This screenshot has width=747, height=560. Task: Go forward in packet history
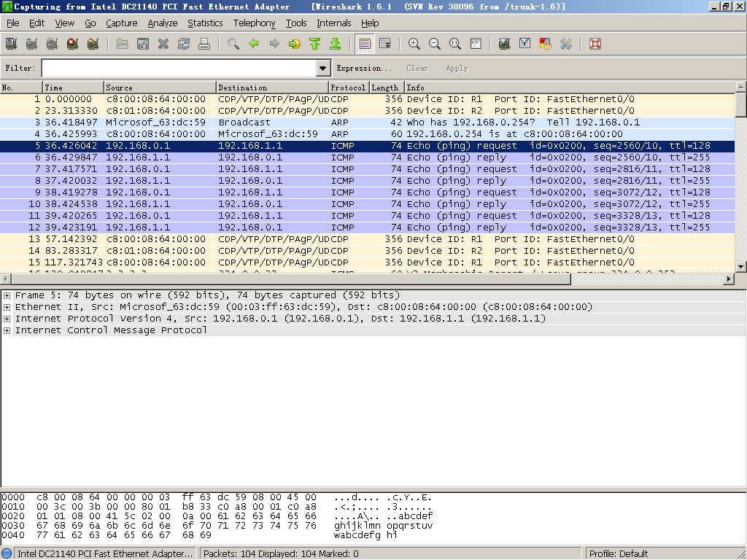click(274, 44)
